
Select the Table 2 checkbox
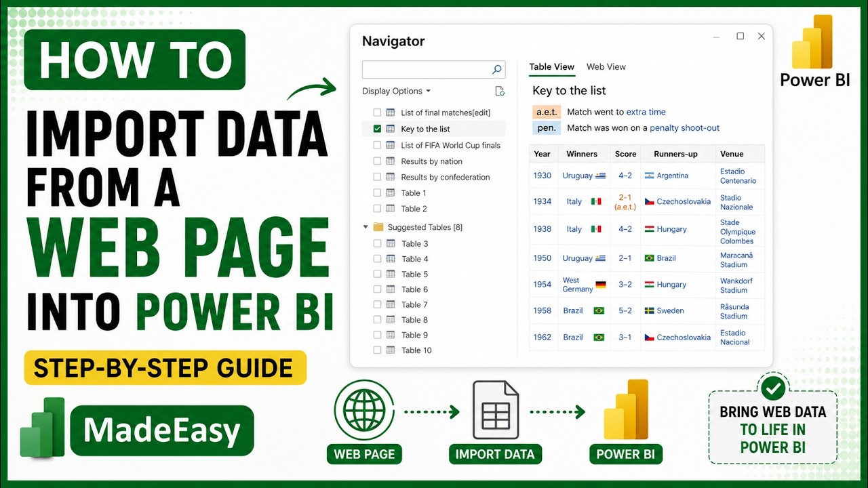pos(377,209)
